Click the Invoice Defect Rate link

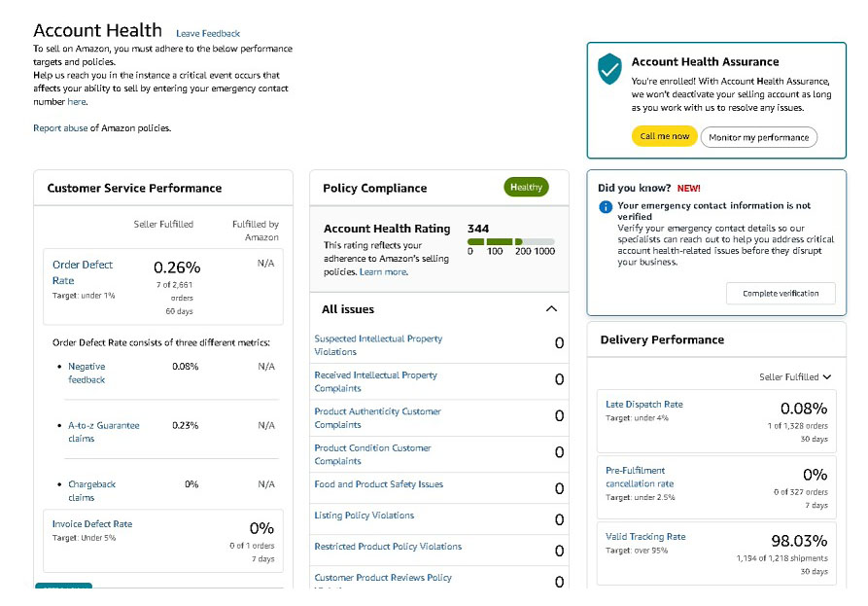(92, 524)
